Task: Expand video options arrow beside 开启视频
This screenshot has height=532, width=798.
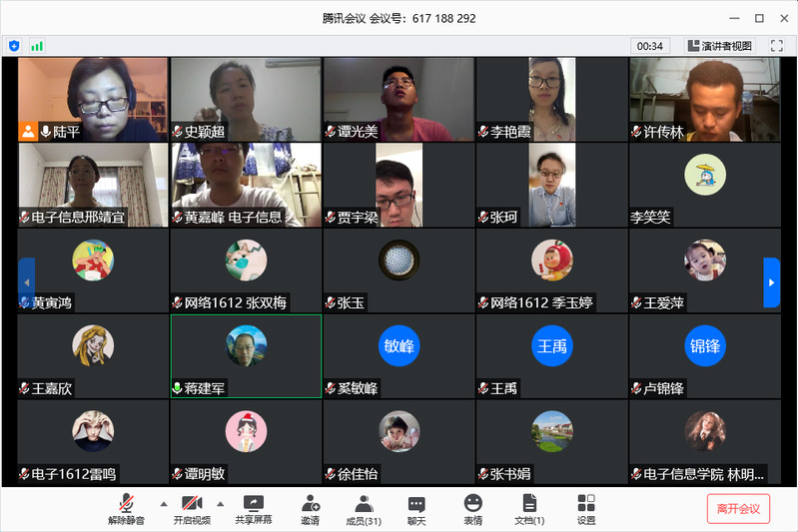Action: [x=221, y=502]
